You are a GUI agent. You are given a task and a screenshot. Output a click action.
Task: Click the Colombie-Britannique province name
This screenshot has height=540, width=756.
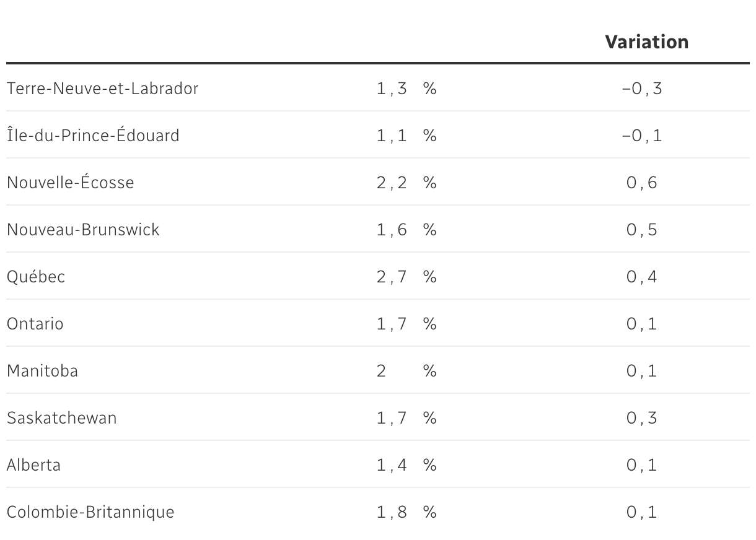(90, 512)
